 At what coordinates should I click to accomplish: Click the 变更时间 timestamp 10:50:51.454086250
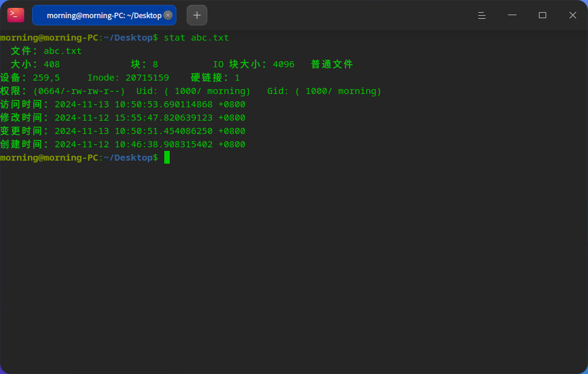164,131
